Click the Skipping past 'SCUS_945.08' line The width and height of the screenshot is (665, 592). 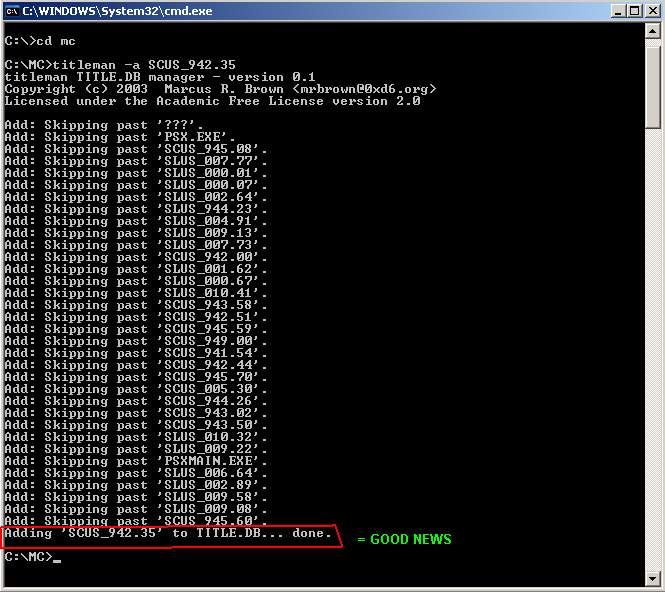click(x=136, y=149)
